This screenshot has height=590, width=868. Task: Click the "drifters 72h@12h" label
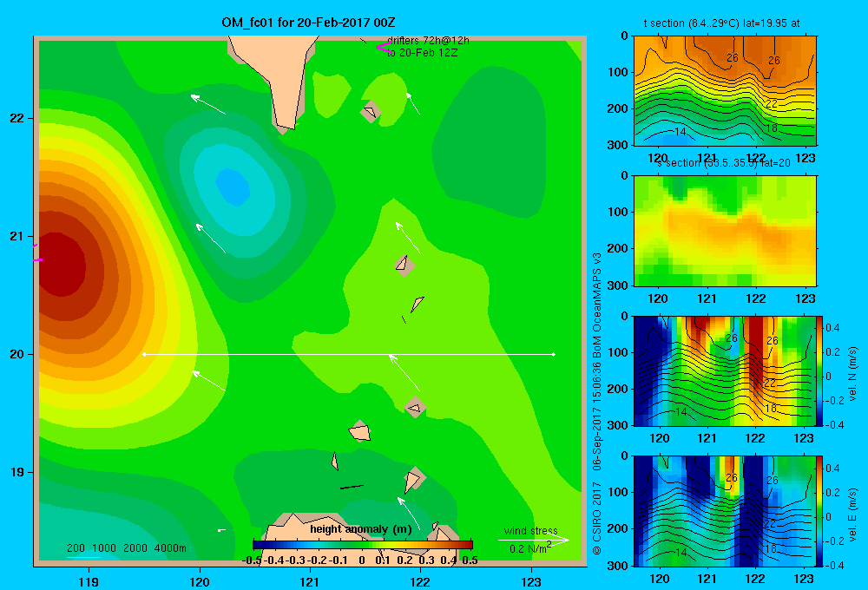pos(428,41)
